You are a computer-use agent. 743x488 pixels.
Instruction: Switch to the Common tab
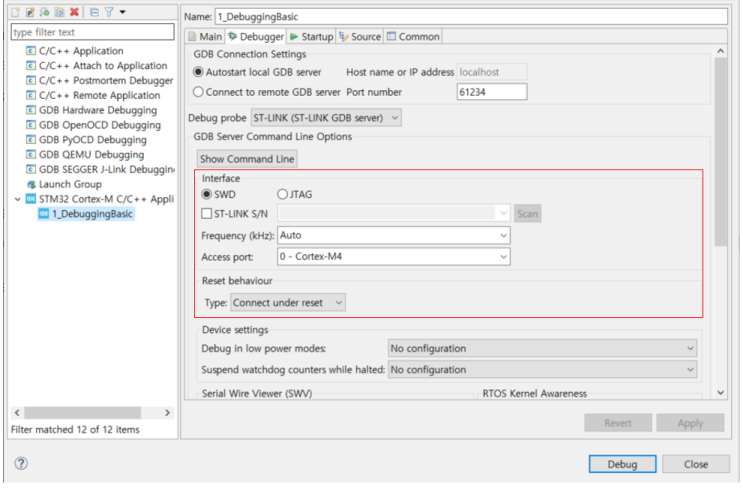[413, 36]
